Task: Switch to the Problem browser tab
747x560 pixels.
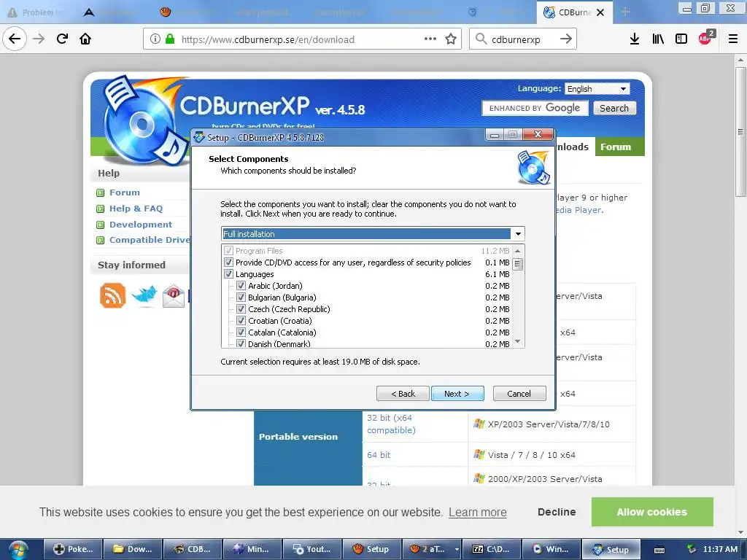Action: click(36, 12)
